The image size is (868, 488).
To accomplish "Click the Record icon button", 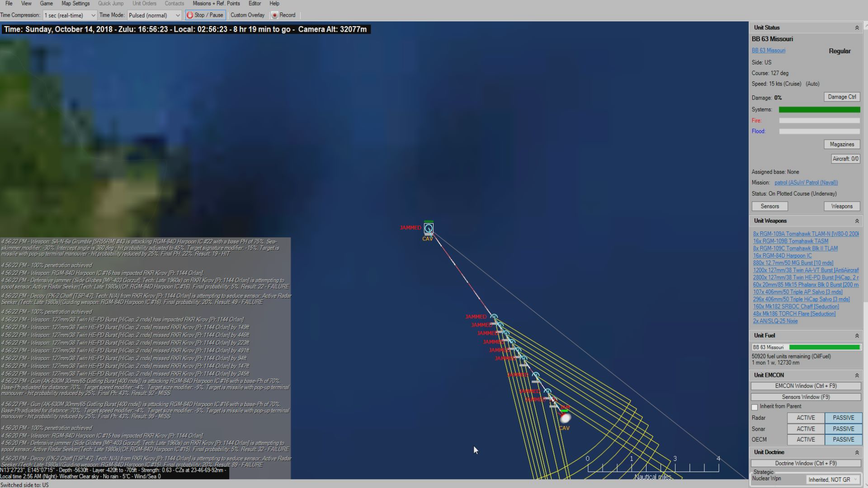I will pos(274,15).
